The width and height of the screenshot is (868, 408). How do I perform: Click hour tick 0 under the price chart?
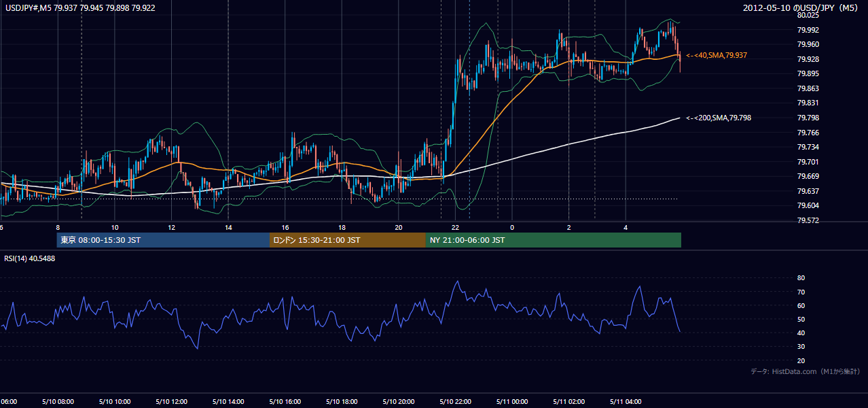[x=512, y=227]
